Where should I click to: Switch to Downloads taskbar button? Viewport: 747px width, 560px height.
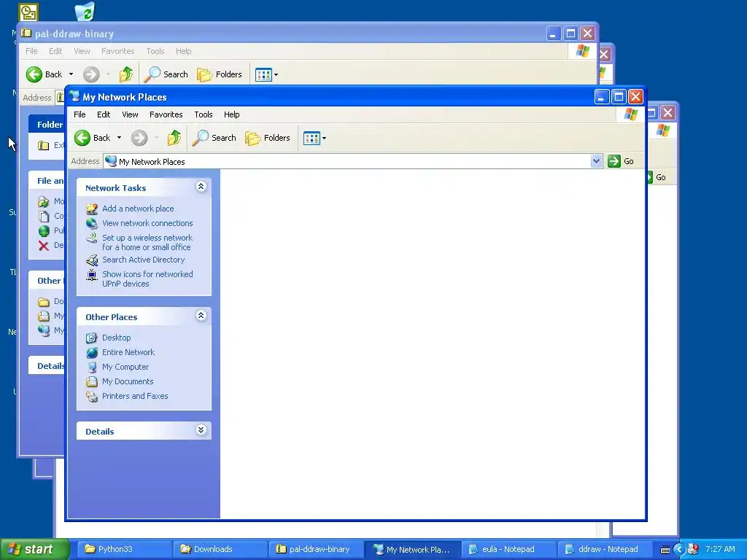(220, 549)
